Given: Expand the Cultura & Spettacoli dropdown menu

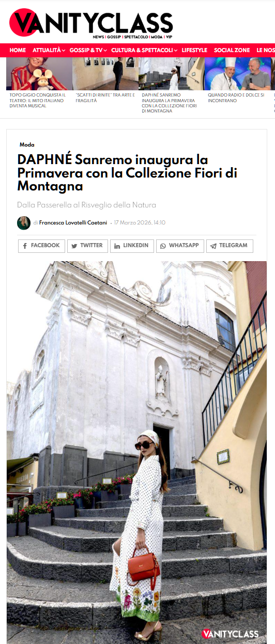Looking at the screenshot, I should click(144, 50).
